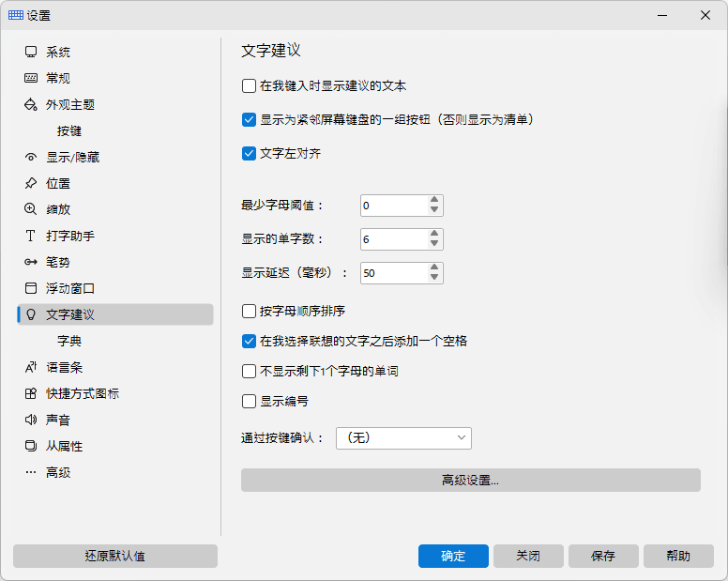Image resolution: width=728 pixels, height=581 pixels.
Task: Click the 系统 monitor icon in sidebar
Action: (31, 52)
